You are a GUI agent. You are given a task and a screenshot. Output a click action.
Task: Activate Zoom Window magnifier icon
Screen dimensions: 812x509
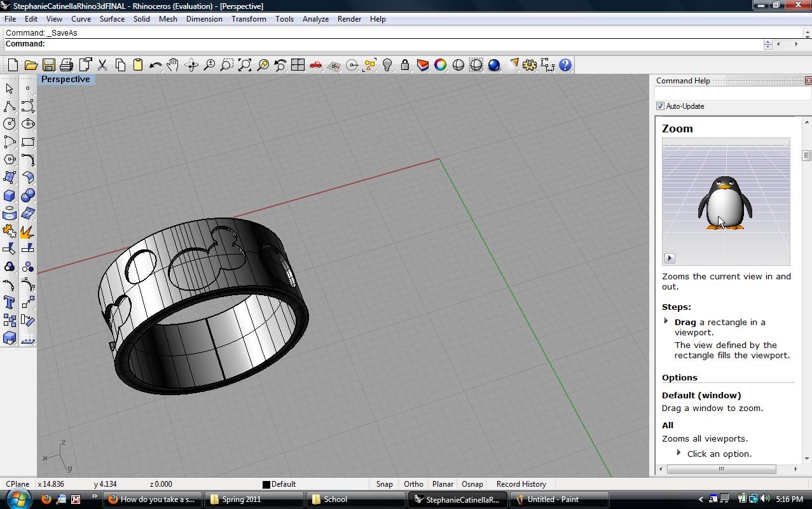[226, 65]
